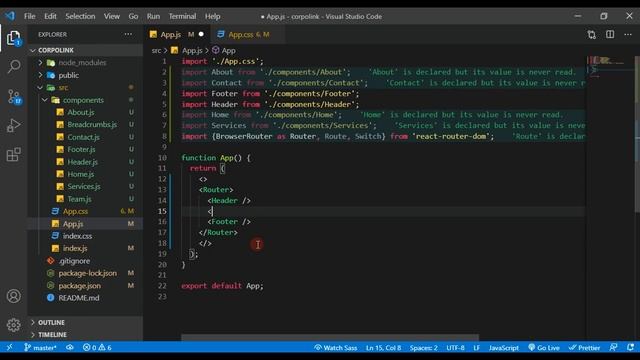
Task: Open the Source Control view
Action: click(13, 97)
